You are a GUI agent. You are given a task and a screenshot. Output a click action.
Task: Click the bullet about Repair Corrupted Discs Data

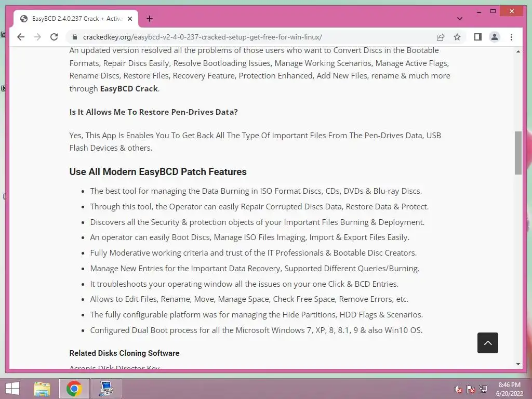259,207
